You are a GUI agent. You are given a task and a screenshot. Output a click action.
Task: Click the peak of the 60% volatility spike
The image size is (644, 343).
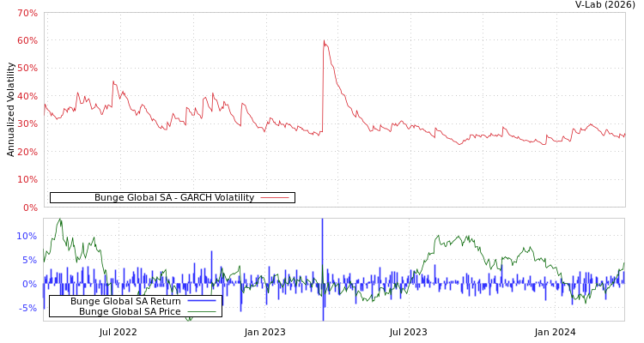[x=324, y=41]
